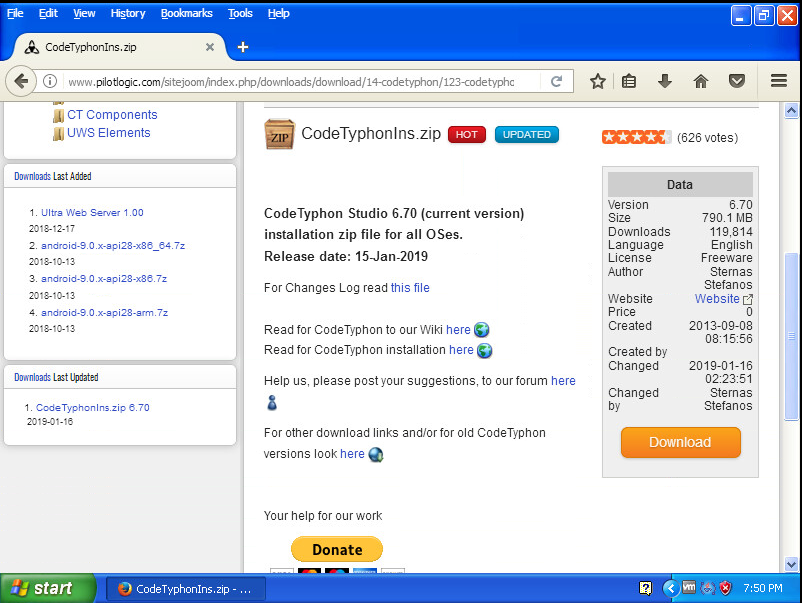Click the red security shield tray icon
Viewport: 802px width, 603px height.
click(x=725, y=588)
